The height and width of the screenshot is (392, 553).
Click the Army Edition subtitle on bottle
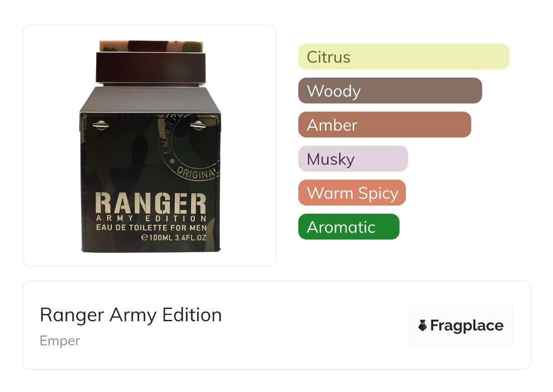tap(151, 218)
